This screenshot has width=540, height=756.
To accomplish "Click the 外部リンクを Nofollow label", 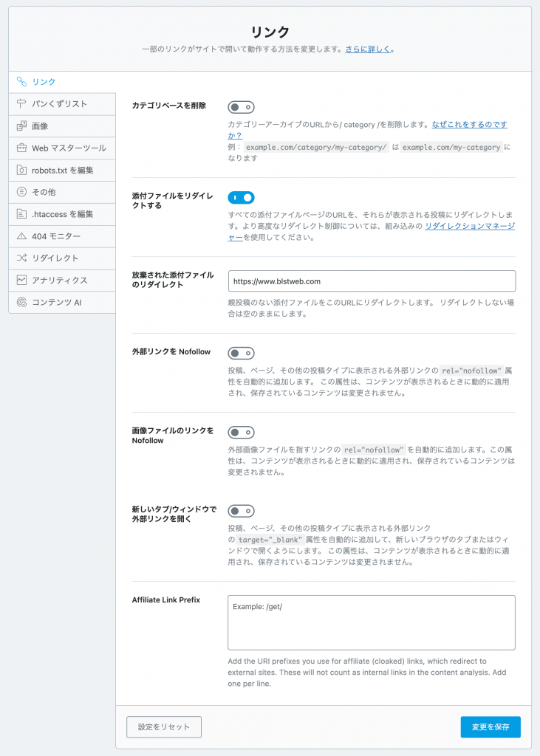I will (171, 352).
